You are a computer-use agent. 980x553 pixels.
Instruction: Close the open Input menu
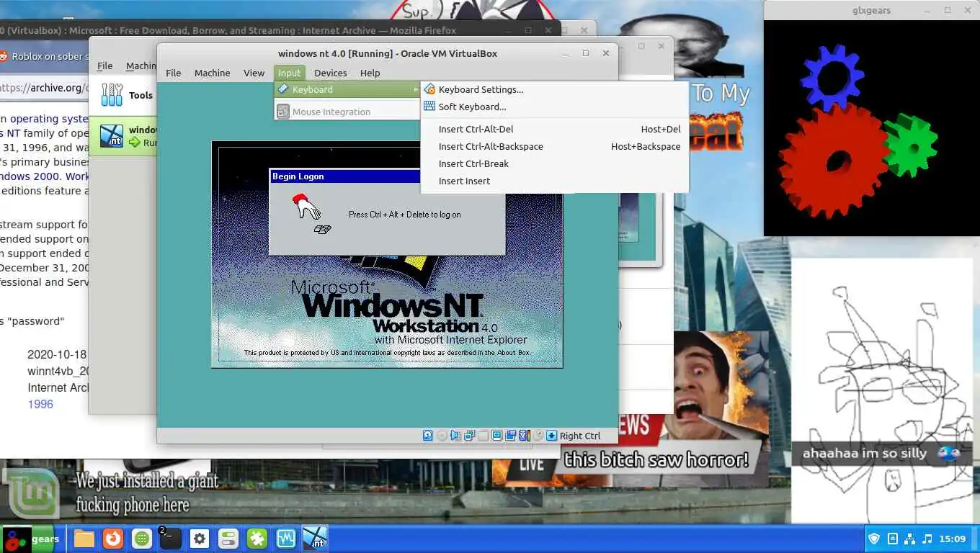click(289, 73)
